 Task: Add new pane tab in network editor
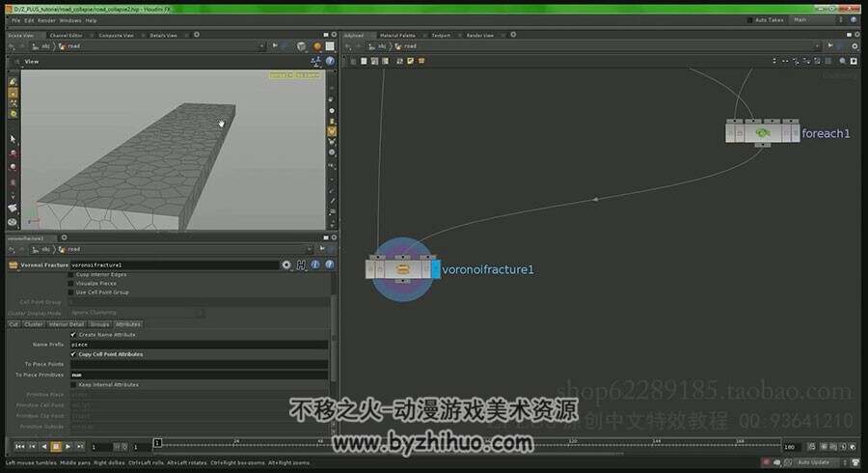[513, 35]
